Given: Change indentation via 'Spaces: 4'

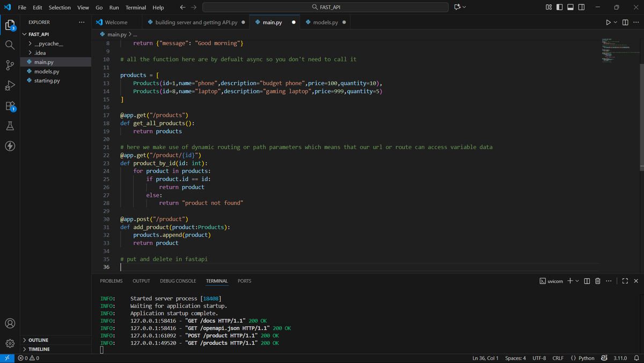Looking at the screenshot, I should tap(516, 358).
